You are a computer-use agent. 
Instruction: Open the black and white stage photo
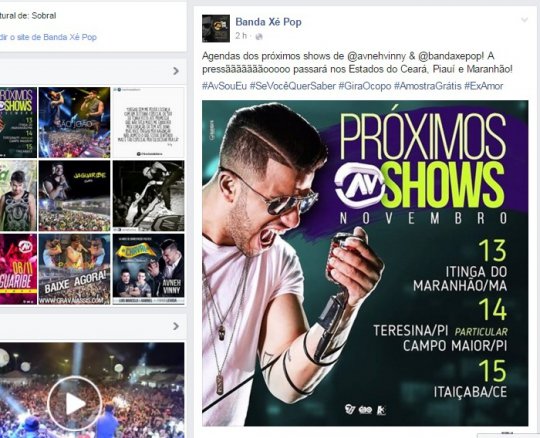click(x=148, y=196)
